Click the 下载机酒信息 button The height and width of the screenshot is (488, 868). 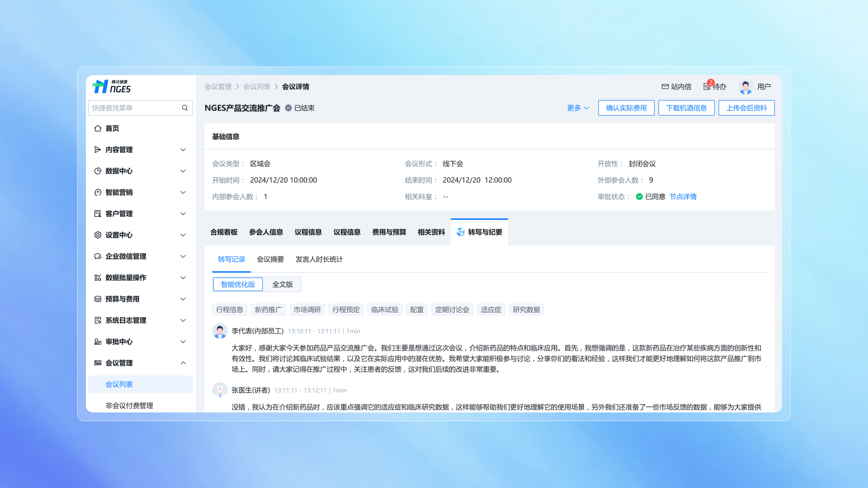point(687,108)
